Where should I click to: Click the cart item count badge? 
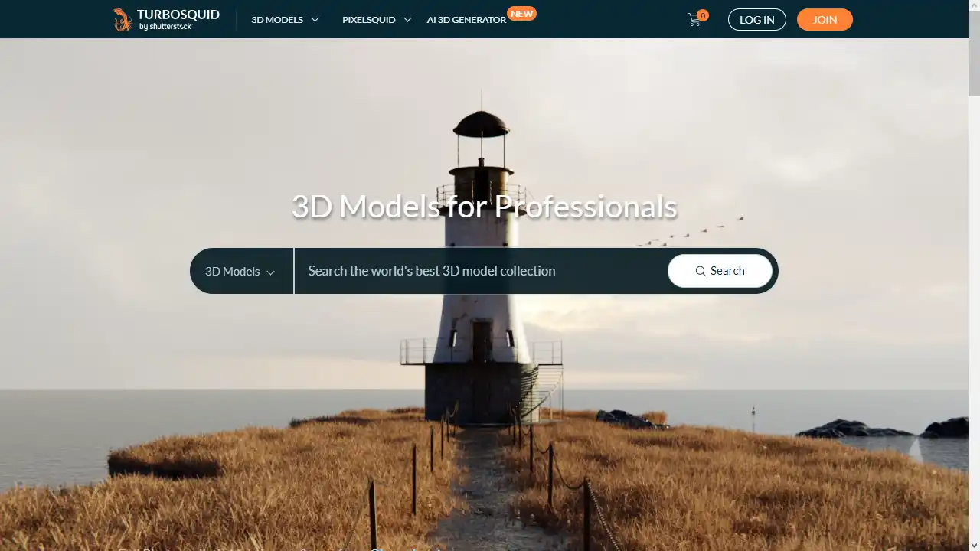click(x=703, y=15)
